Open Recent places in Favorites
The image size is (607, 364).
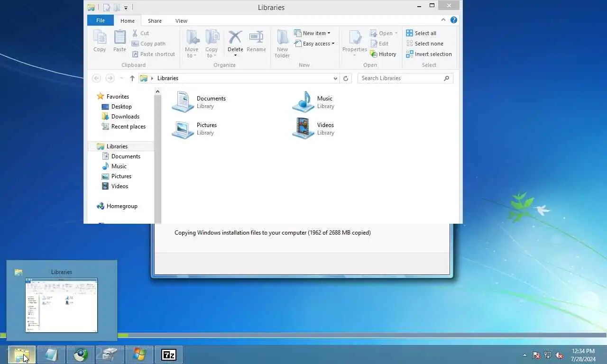click(x=124, y=127)
